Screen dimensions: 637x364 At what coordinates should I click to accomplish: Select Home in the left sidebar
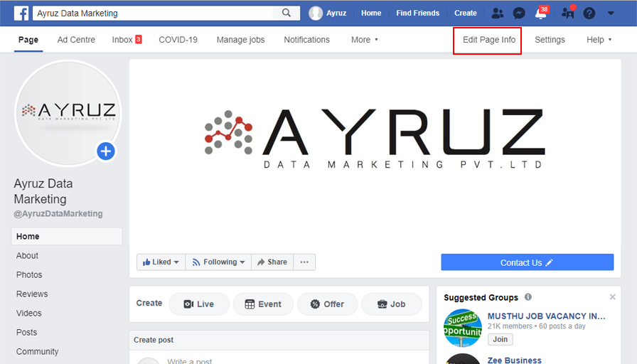[67, 237]
